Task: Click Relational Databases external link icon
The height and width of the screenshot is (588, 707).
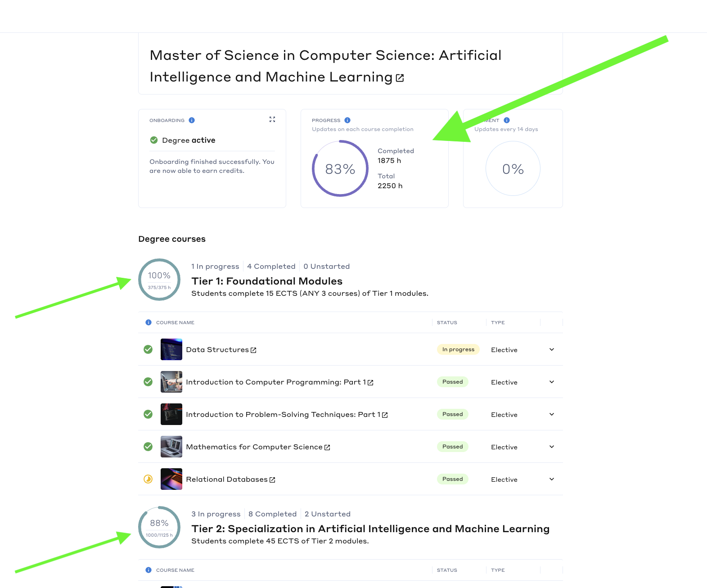Action: click(272, 480)
